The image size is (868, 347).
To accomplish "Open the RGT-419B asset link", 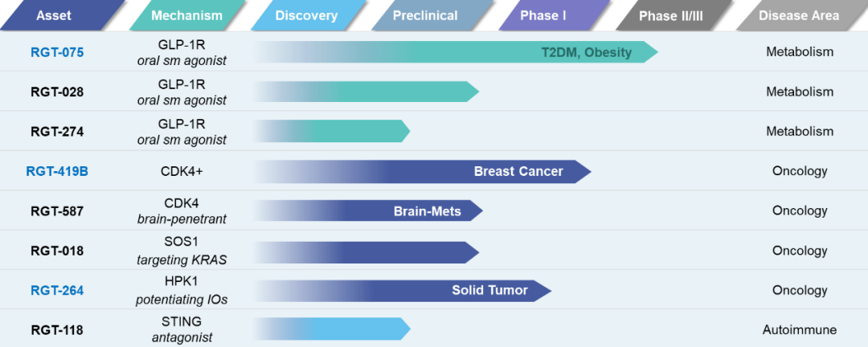I will click(57, 171).
